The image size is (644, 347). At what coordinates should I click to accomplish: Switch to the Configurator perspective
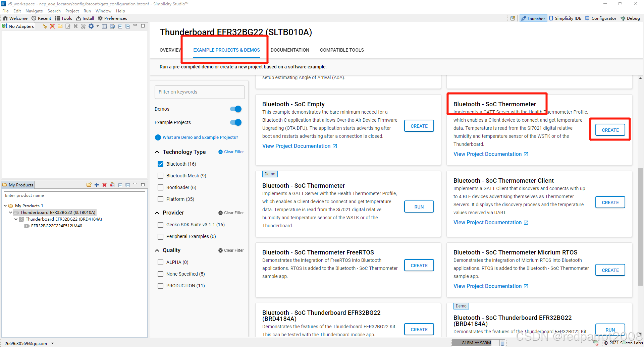[x=601, y=18]
